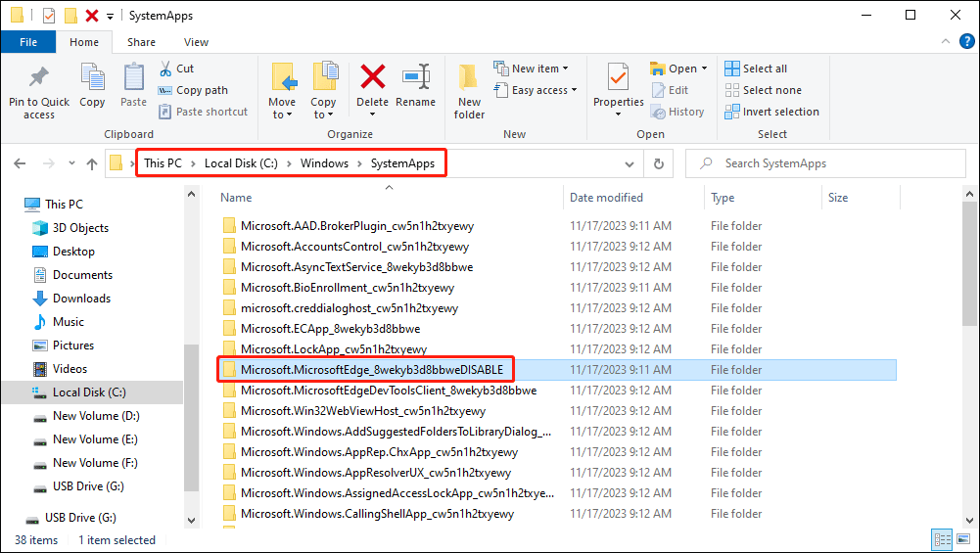Click History in the Open group
980x553 pixels.
pyautogui.click(x=677, y=112)
